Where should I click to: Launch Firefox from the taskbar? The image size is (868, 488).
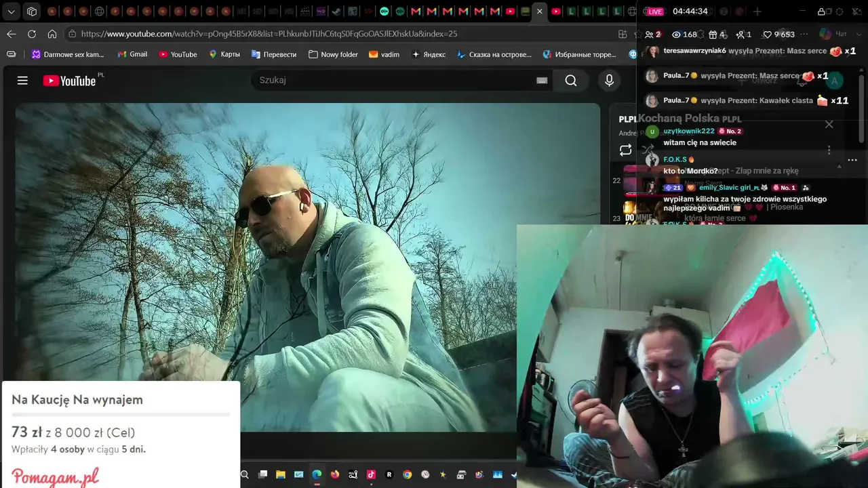click(x=335, y=474)
